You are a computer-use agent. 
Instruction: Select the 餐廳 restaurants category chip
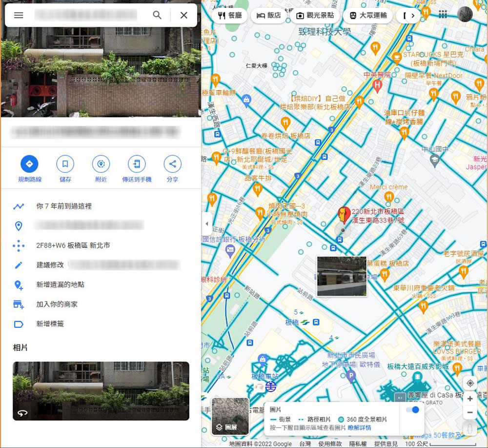point(230,16)
